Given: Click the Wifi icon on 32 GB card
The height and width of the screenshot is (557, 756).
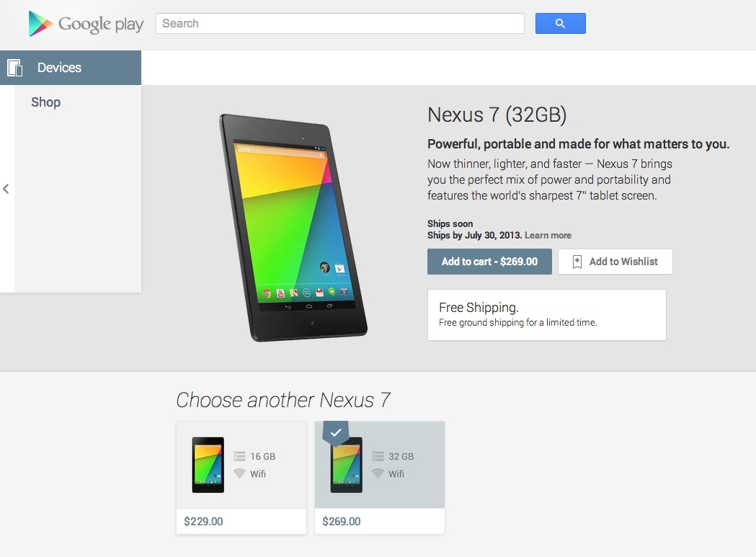Looking at the screenshot, I should click(x=378, y=473).
